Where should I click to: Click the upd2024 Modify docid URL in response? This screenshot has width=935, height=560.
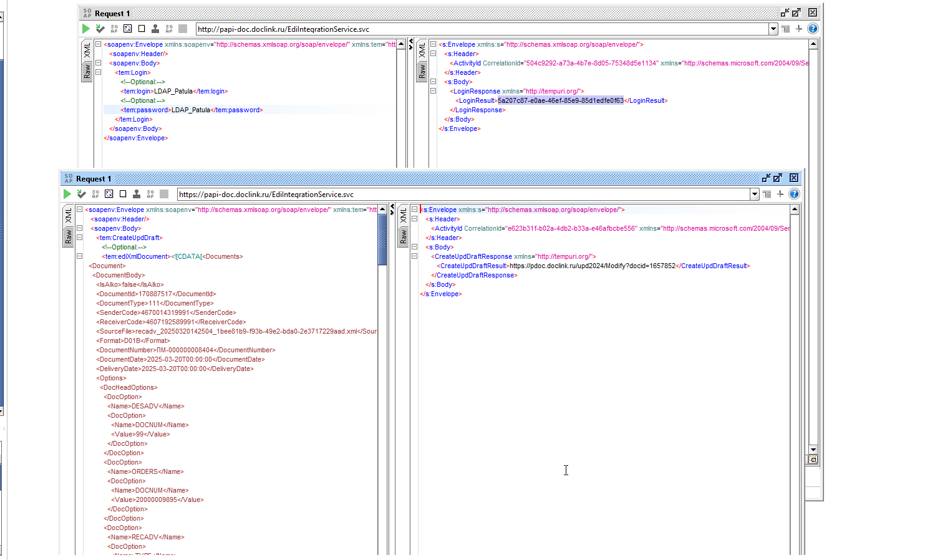tap(592, 266)
